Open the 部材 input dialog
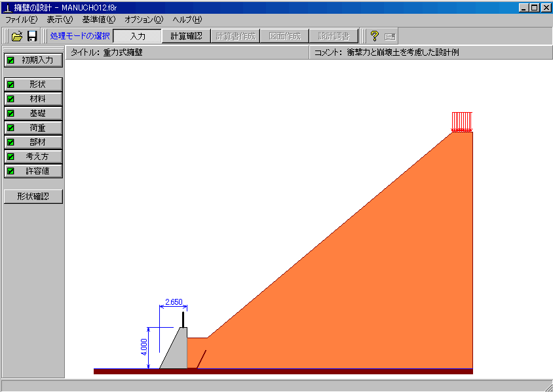The width and height of the screenshot is (553, 392). [x=33, y=142]
